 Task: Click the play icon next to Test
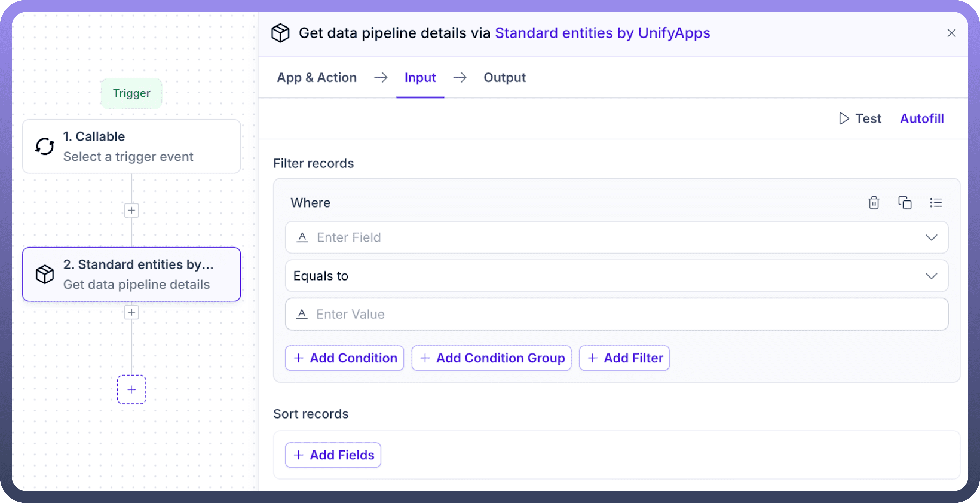[843, 118]
